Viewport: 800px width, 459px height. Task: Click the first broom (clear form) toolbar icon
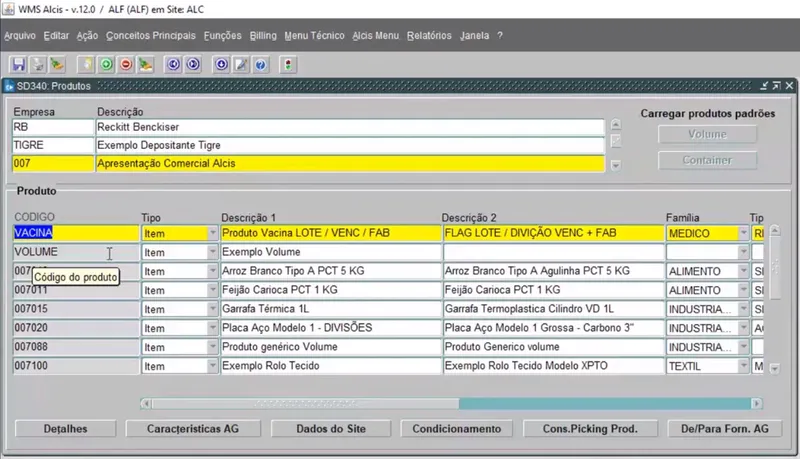57,65
